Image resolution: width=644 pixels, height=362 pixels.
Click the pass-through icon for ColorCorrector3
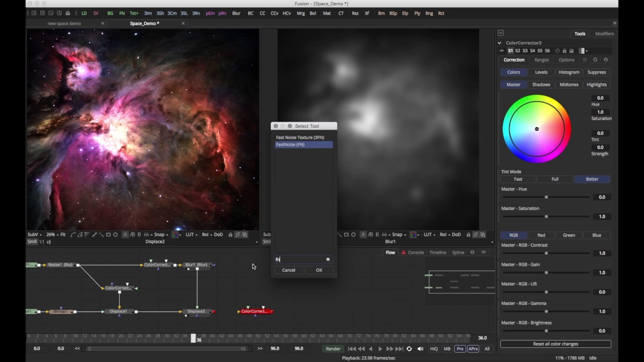[557, 51]
